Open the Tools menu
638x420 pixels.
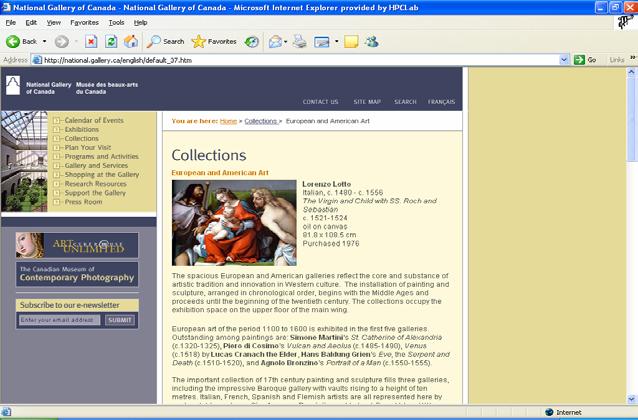tap(116, 22)
